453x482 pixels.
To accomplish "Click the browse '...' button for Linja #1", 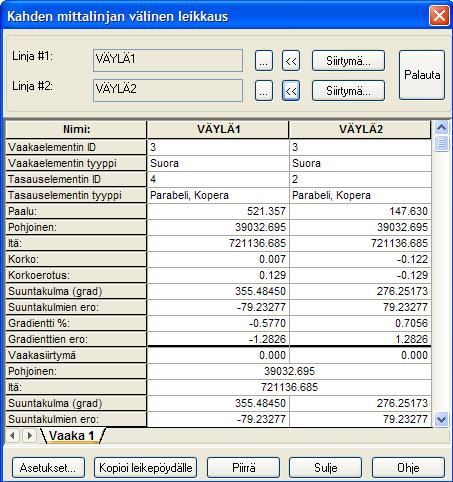I will [x=264, y=61].
